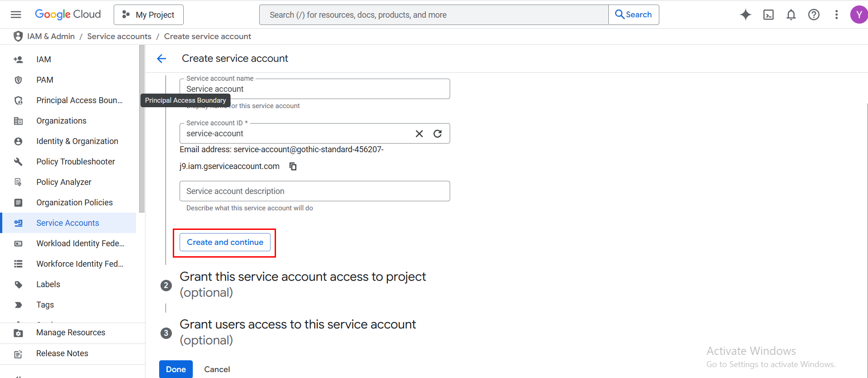Click the Create and continue button
The height and width of the screenshot is (378, 868).
pyautogui.click(x=225, y=242)
